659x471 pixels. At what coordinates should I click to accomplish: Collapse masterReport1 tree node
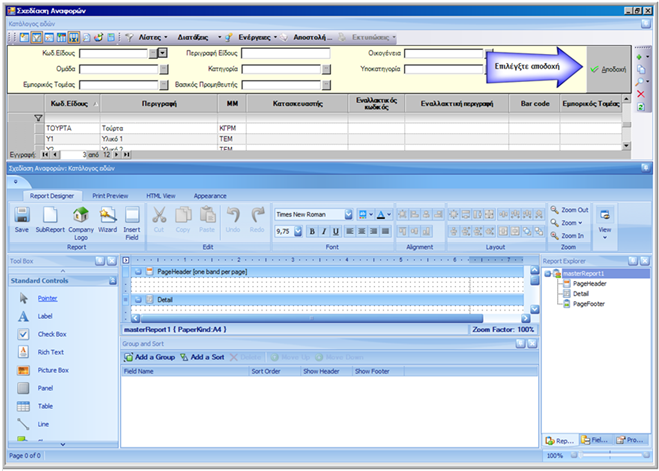point(548,274)
